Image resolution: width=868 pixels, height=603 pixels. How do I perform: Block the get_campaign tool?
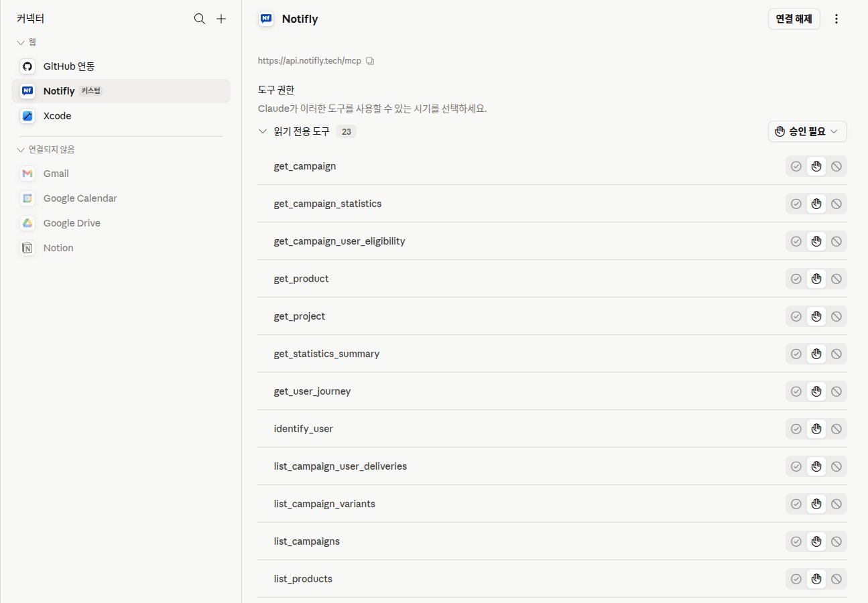[836, 166]
